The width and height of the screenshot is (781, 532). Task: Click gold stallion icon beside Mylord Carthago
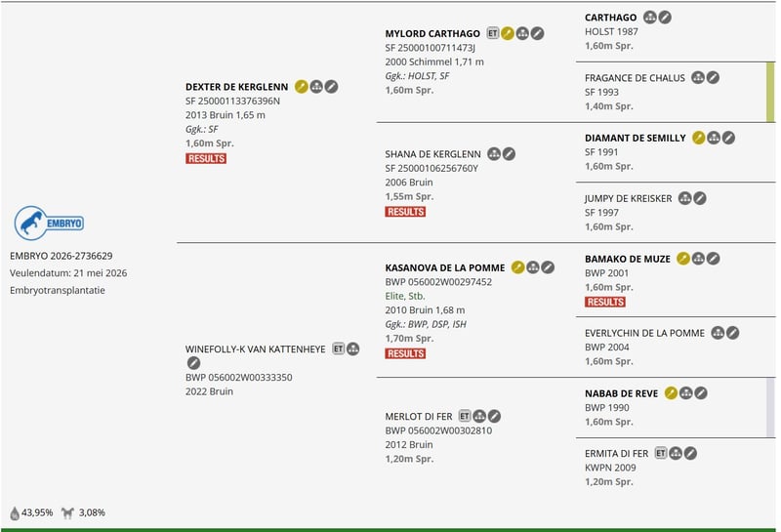coord(508,33)
